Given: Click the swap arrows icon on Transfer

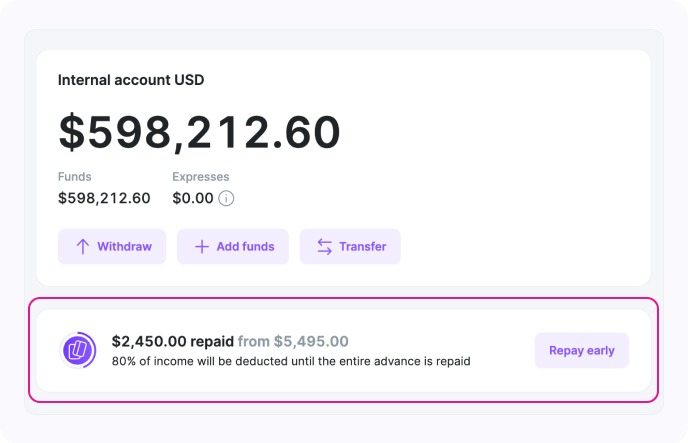Looking at the screenshot, I should (x=325, y=246).
